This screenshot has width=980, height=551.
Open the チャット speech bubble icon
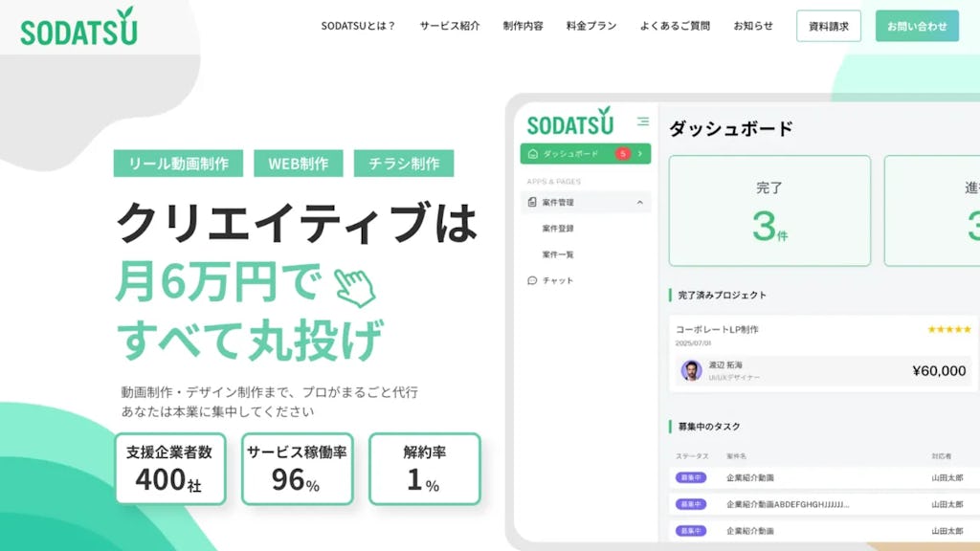[531, 279]
